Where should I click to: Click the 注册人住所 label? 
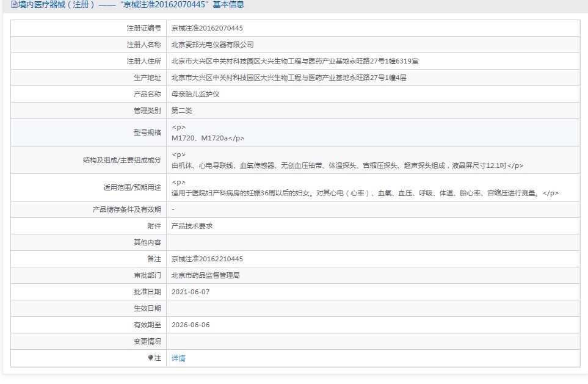point(144,61)
